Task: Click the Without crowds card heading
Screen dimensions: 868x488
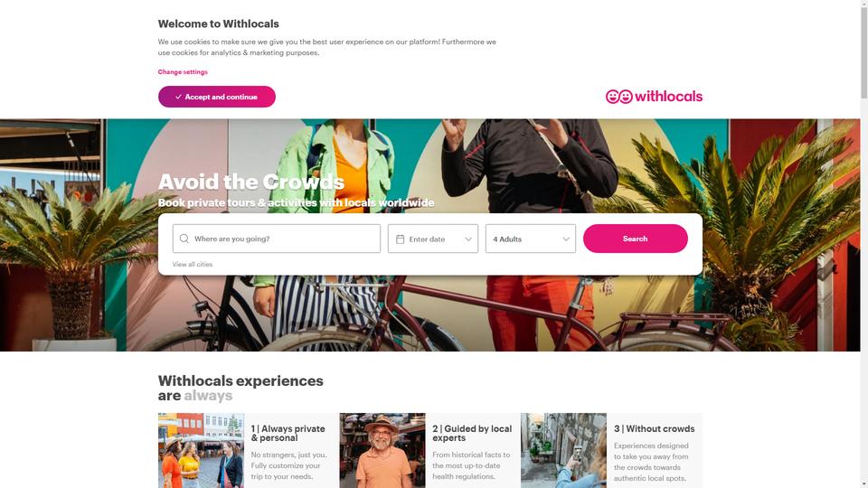Action: tap(654, 428)
